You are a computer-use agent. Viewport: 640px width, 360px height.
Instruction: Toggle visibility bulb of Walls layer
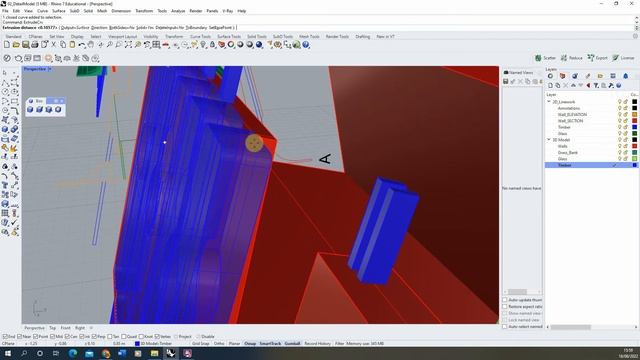click(619, 146)
